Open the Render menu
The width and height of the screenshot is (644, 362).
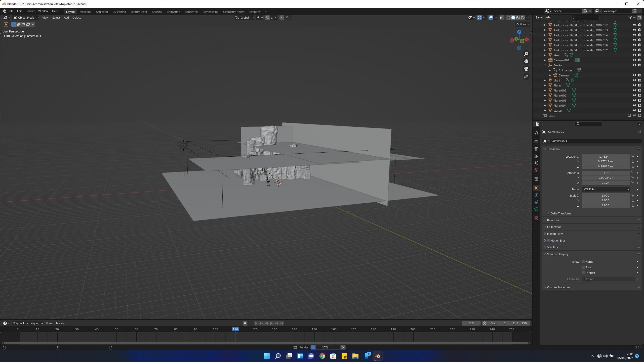30,11
